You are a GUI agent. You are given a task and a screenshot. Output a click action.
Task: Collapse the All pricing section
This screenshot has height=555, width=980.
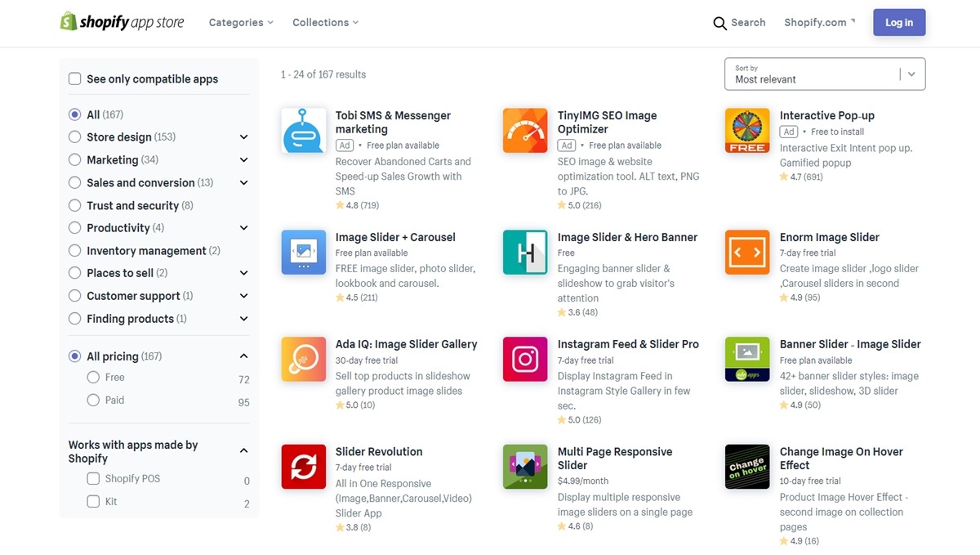pyautogui.click(x=243, y=356)
